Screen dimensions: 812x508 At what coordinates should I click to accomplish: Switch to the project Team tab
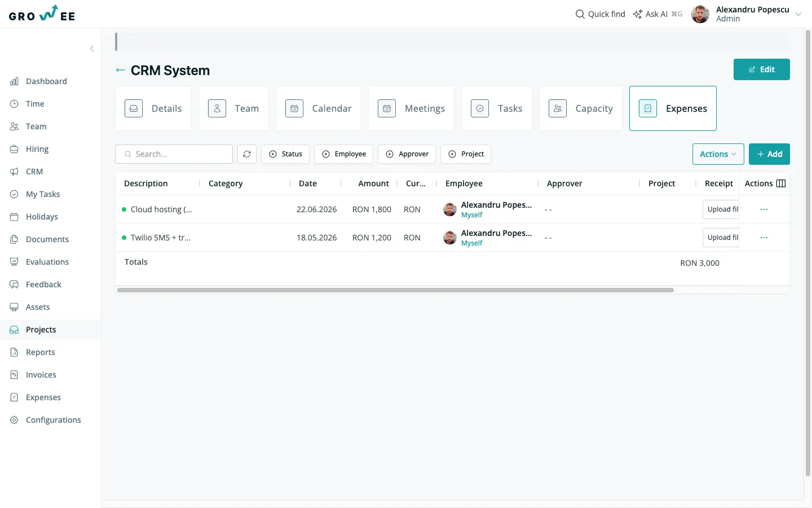point(233,108)
